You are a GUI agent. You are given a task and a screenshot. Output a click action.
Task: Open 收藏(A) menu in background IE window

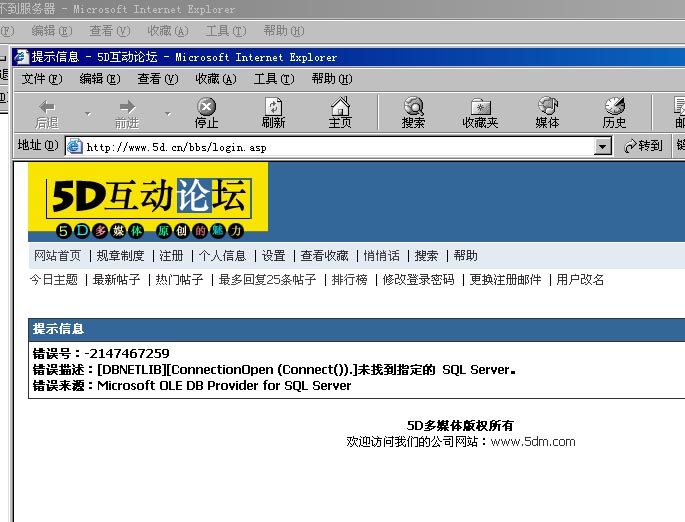click(x=168, y=31)
